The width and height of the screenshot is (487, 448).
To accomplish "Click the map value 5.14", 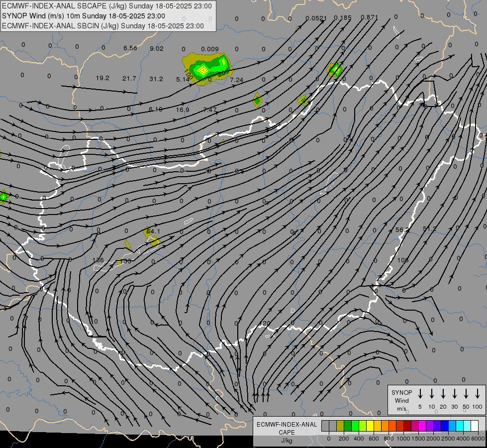I will pyautogui.click(x=183, y=80).
